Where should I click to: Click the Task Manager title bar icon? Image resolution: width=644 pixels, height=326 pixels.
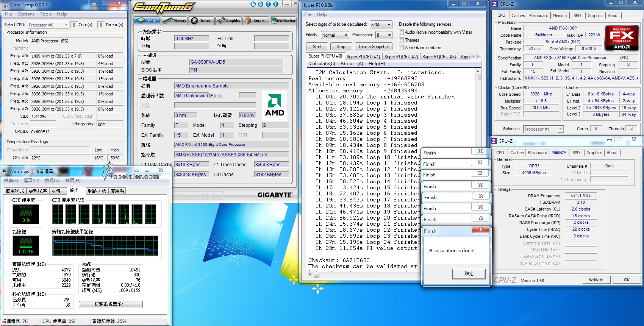pos(5,171)
